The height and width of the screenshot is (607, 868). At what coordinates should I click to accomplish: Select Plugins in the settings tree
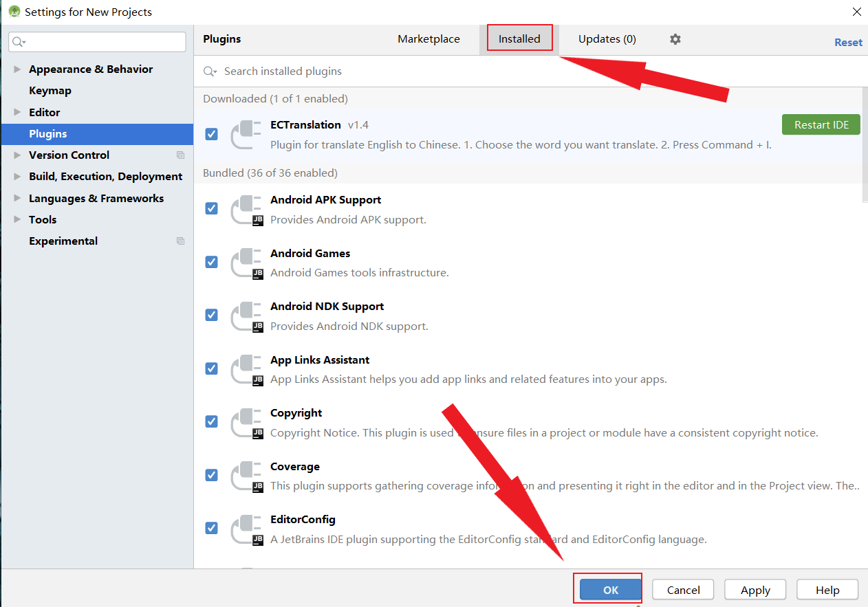pyautogui.click(x=97, y=134)
